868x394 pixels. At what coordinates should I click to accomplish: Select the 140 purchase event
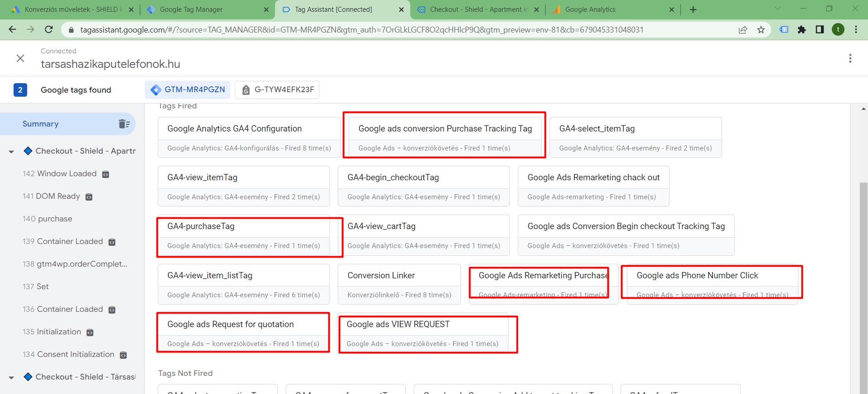coord(47,219)
